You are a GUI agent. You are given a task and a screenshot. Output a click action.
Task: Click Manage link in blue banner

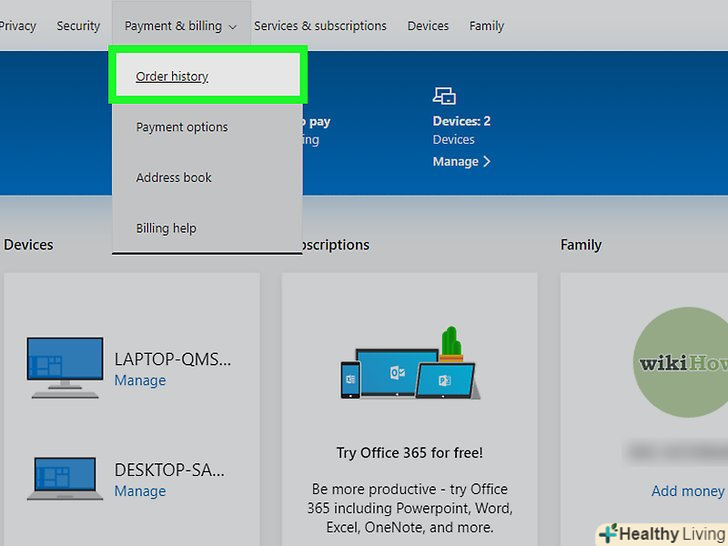[x=461, y=161]
